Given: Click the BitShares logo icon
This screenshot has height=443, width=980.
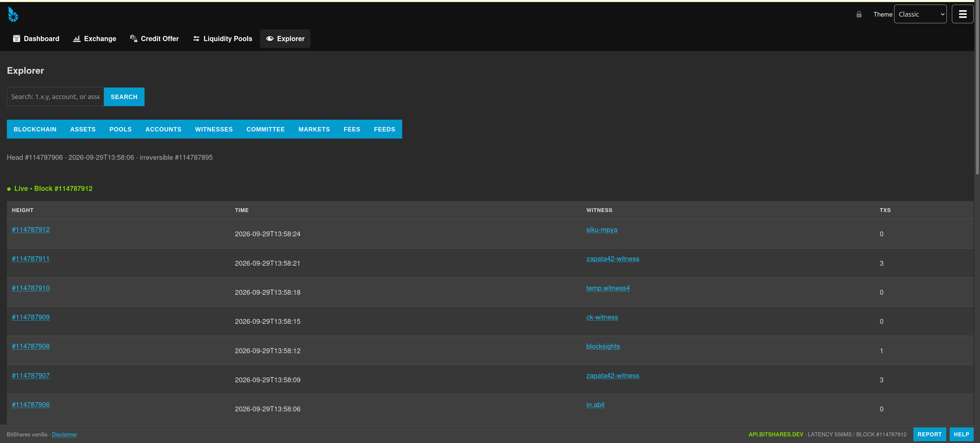Looking at the screenshot, I should [x=13, y=15].
